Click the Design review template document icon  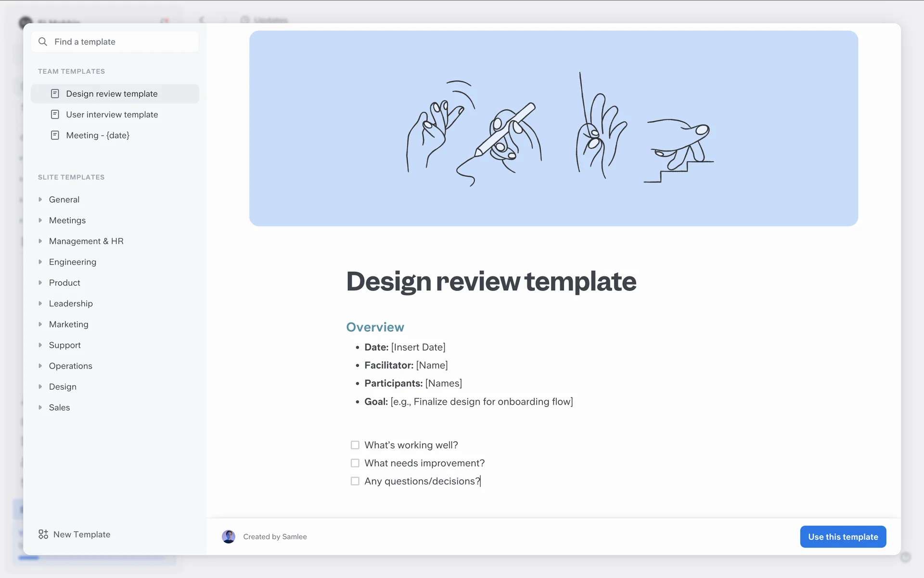(x=55, y=93)
